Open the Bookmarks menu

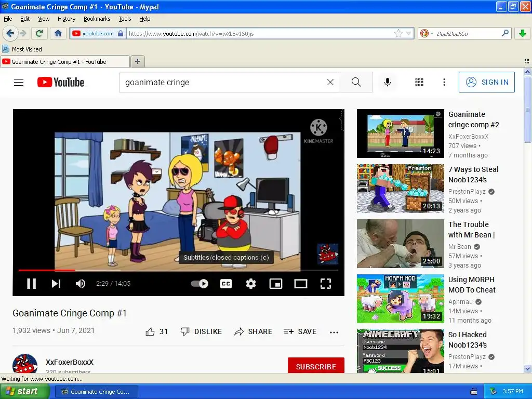tap(97, 19)
